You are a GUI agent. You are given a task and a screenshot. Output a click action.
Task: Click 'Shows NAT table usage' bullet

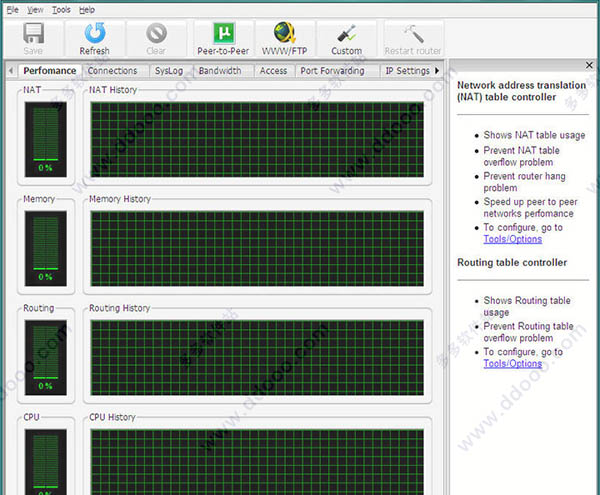534,135
